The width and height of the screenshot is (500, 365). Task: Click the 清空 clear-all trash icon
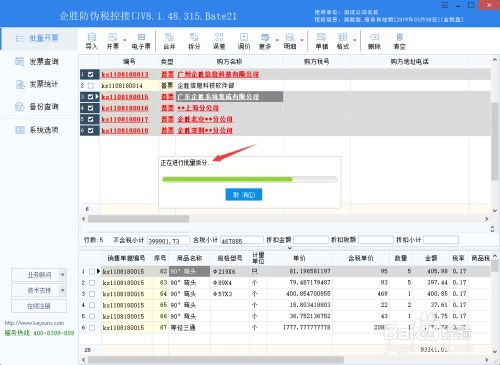[399, 37]
